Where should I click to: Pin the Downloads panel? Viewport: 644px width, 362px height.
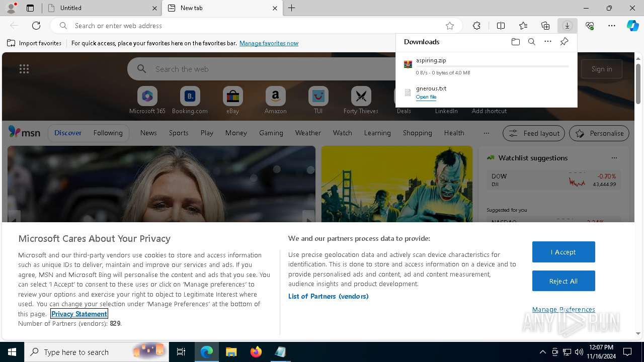[564, 42]
